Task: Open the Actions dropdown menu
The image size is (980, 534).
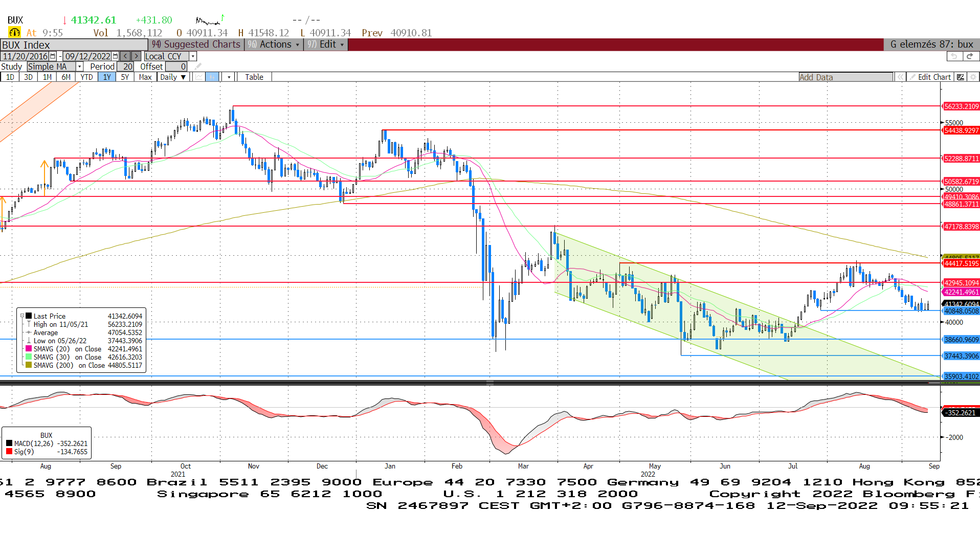Action: pos(273,44)
